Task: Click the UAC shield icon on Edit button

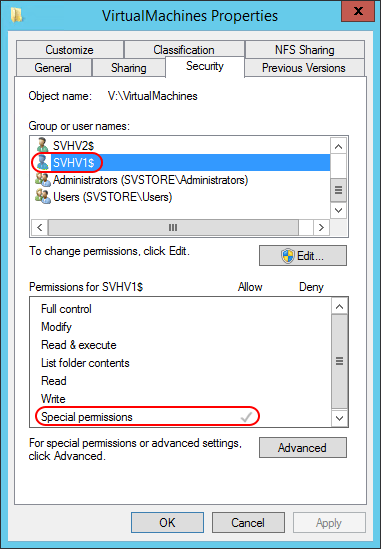Action: [288, 256]
